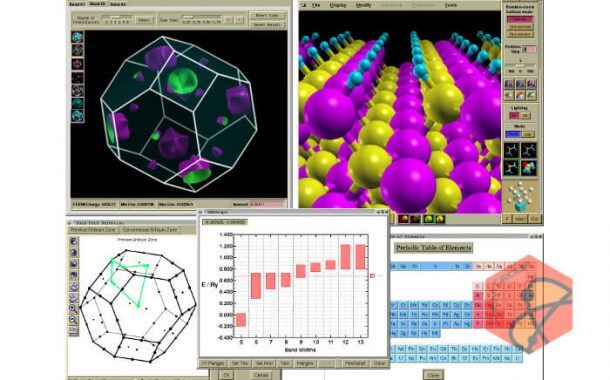Select the top Fermi surface thumbnail in left strip
610x380 pixels.
[x=77, y=37]
